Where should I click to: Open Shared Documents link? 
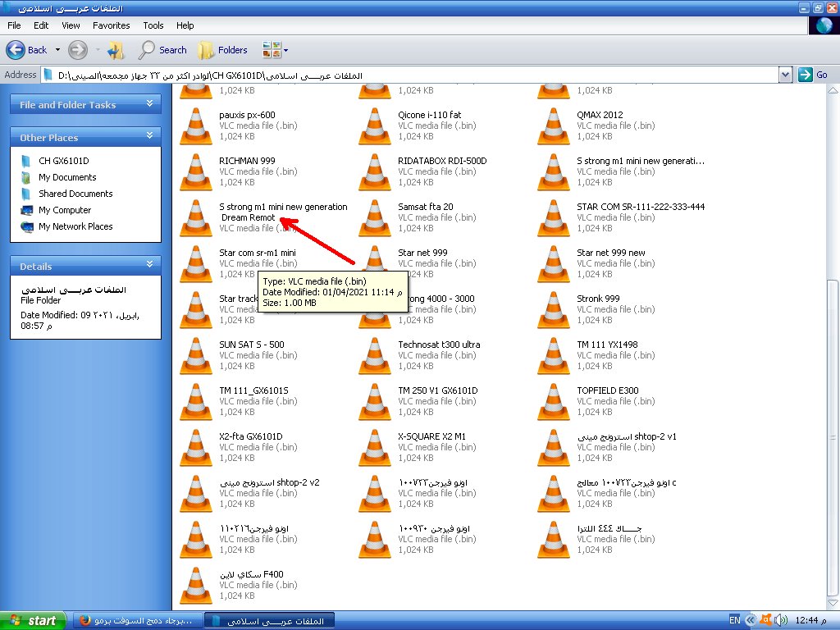click(x=75, y=194)
